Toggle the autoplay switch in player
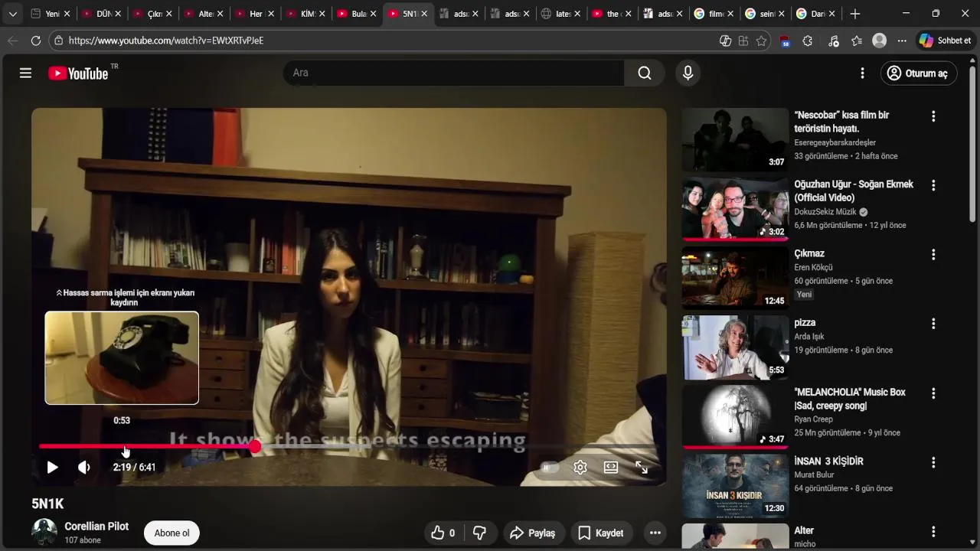 point(550,467)
